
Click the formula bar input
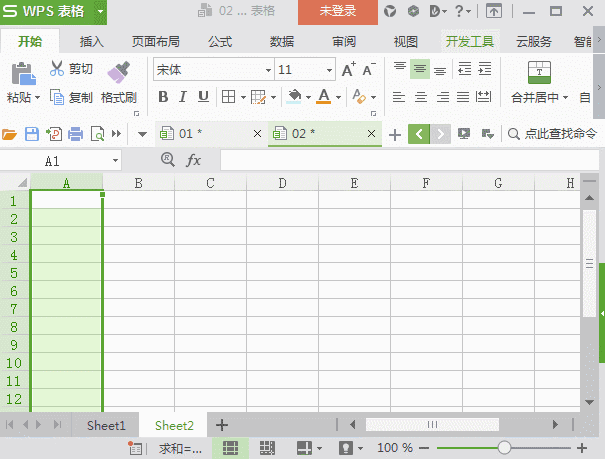tap(409, 160)
